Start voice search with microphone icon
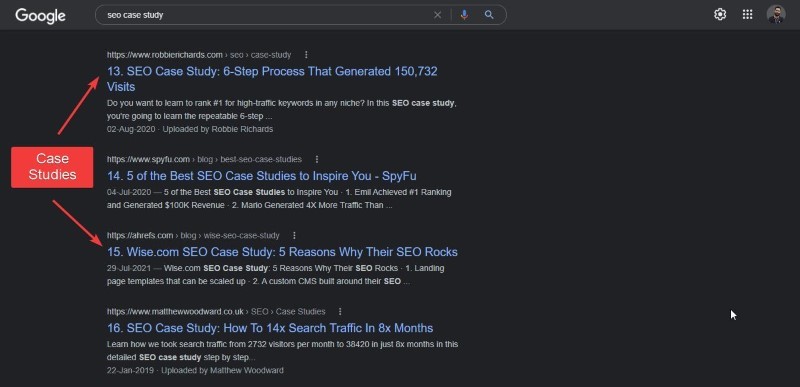This screenshot has width=800, height=387. point(464,15)
